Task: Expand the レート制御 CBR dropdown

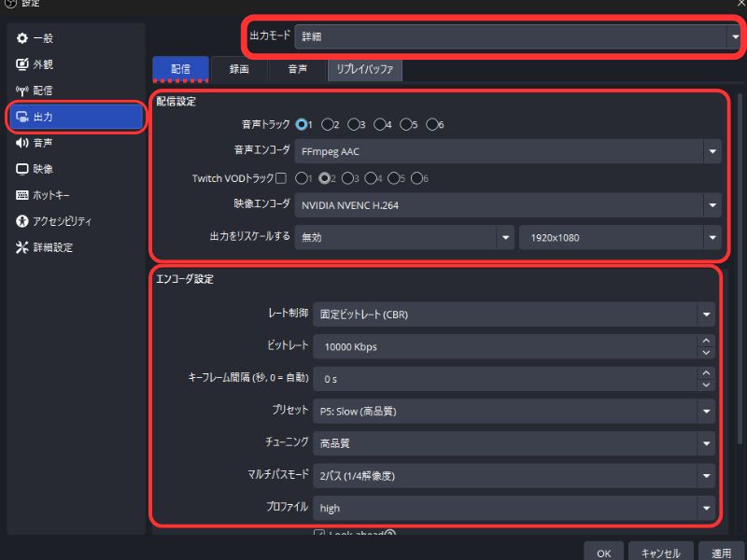Action: click(x=514, y=315)
